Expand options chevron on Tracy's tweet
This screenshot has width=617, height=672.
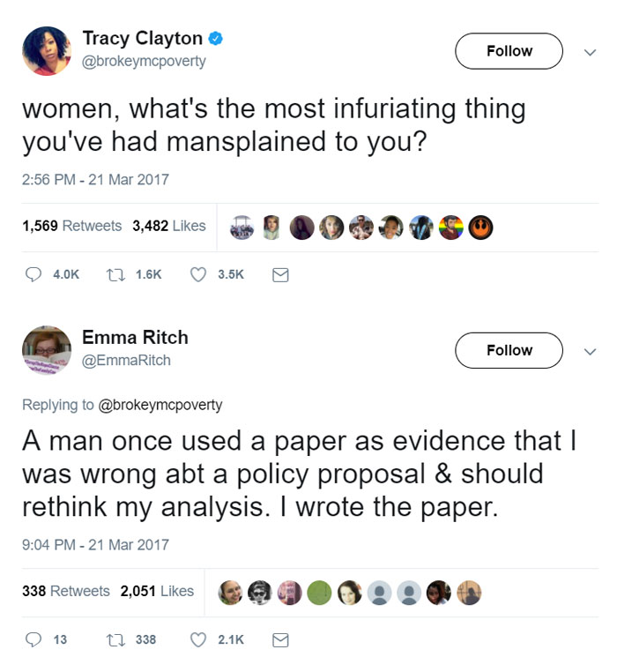click(x=590, y=52)
